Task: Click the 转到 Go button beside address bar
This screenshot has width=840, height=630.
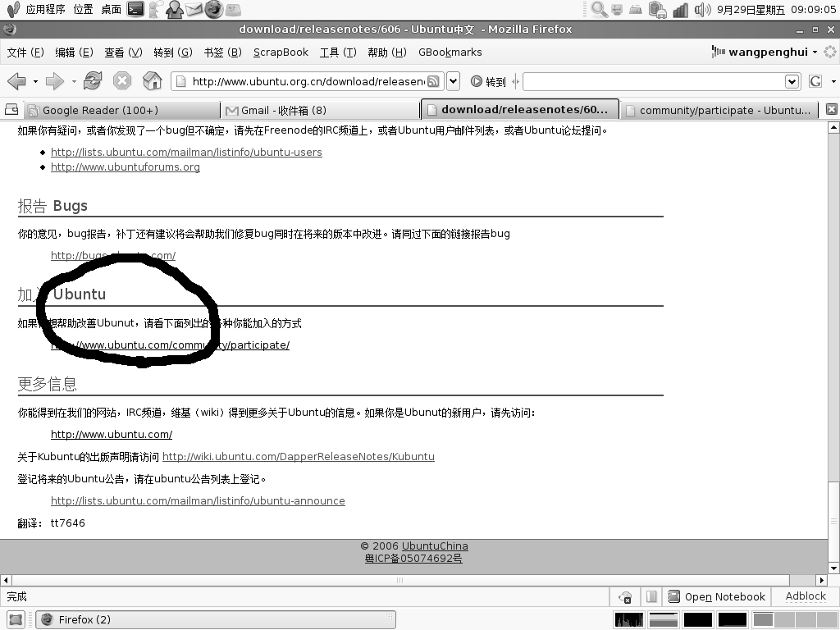Action: tap(488, 81)
